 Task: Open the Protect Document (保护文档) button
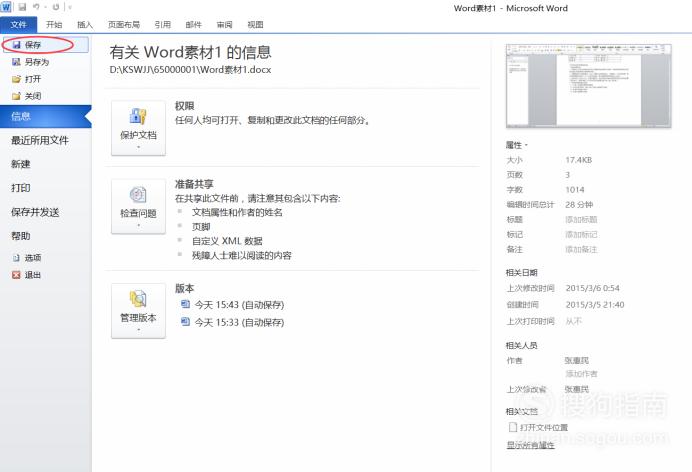pyautogui.click(x=138, y=128)
